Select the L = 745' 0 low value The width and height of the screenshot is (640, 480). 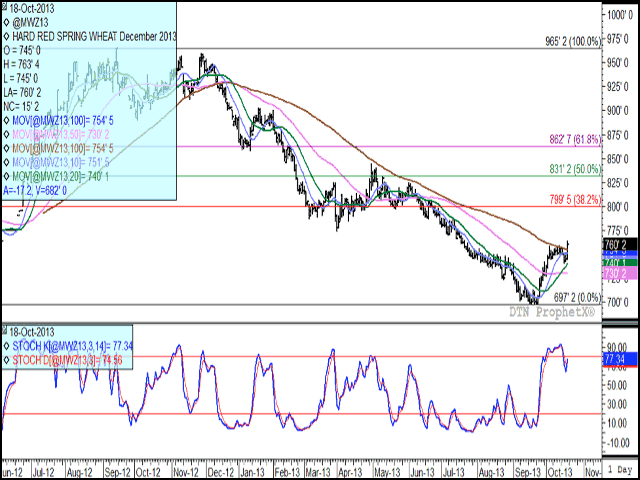tap(21, 78)
